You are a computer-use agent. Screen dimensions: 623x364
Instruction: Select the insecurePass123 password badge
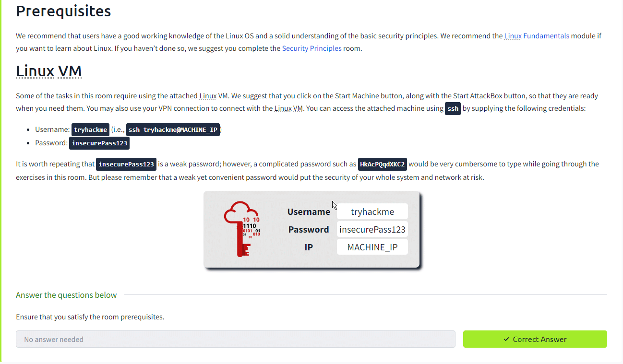click(99, 143)
